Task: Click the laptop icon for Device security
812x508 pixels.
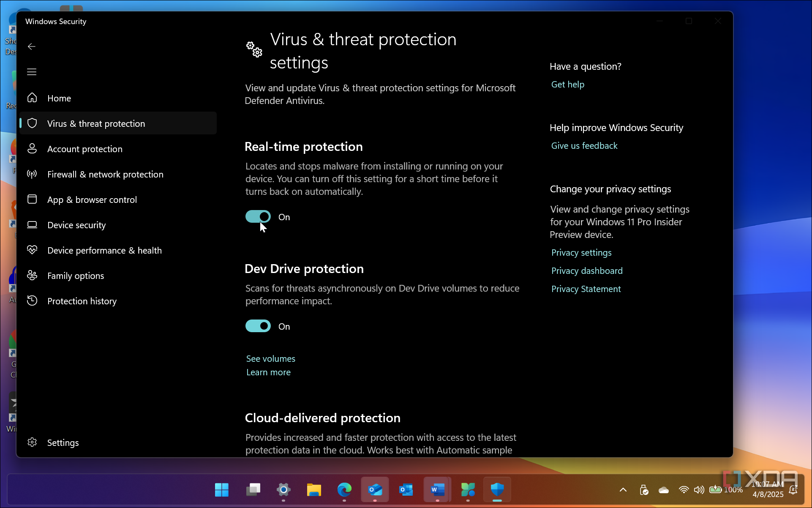Action: coord(32,225)
